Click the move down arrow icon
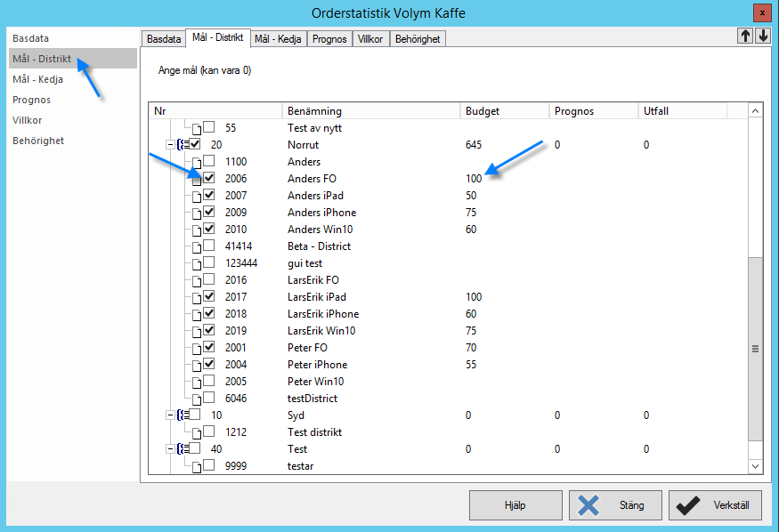This screenshot has width=779, height=532. click(x=763, y=36)
